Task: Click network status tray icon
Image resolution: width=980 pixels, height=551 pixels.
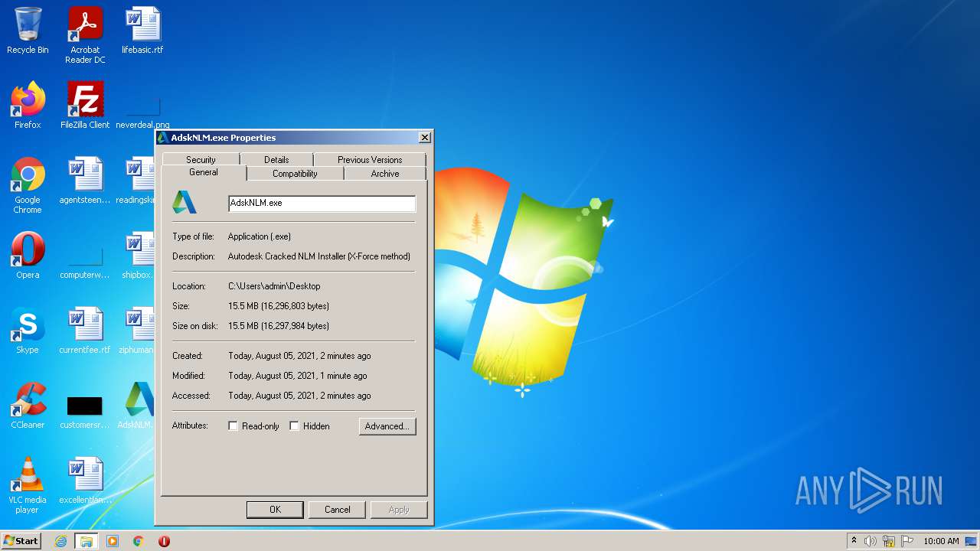Action: click(889, 541)
